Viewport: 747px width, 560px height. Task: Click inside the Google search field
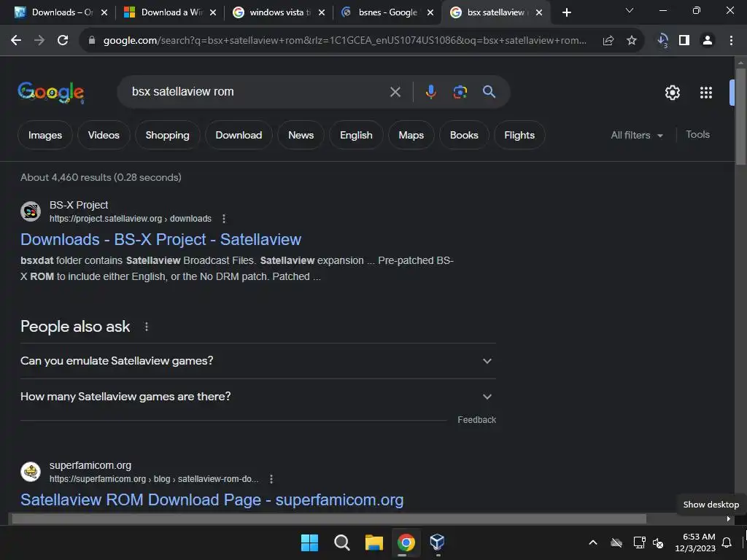(x=258, y=92)
